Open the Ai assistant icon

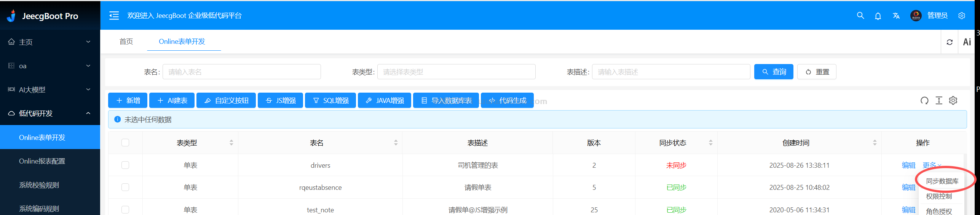click(x=967, y=42)
